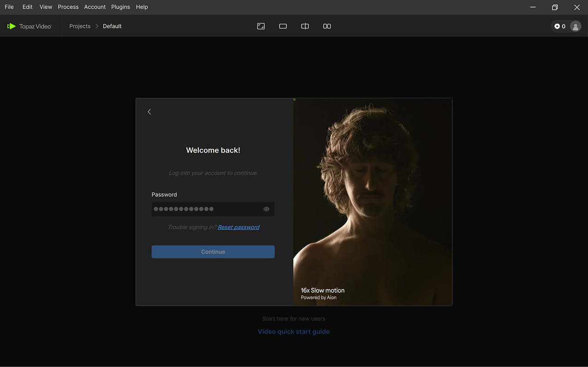This screenshot has width=588, height=367.
Task: Open the user account avatar
Action: [575, 26]
